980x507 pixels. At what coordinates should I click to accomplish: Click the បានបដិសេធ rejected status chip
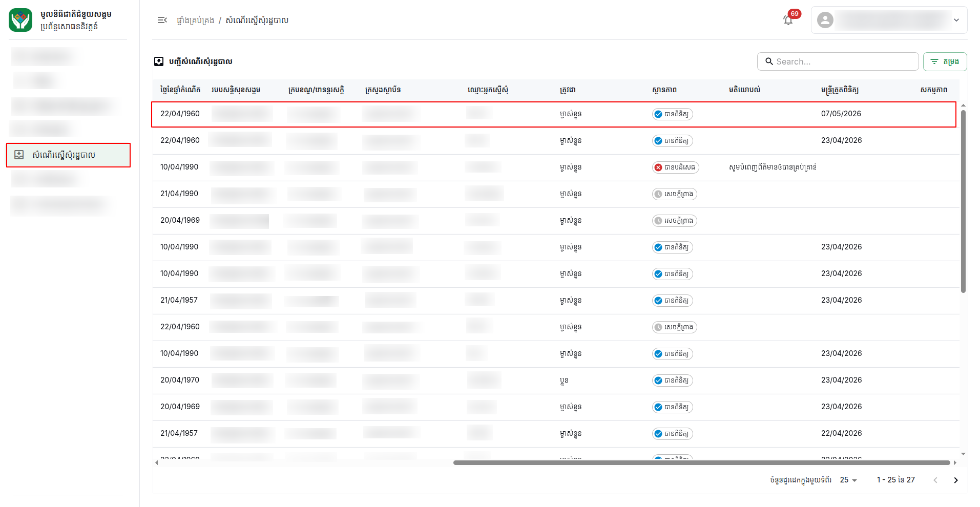click(x=676, y=167)
